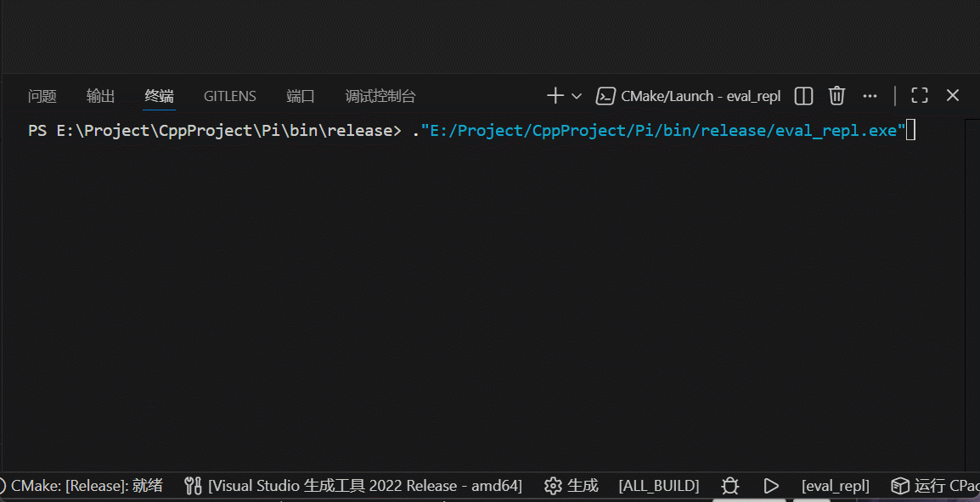
Task: Start debugging with the bug icon
Action: pos(730,486)
